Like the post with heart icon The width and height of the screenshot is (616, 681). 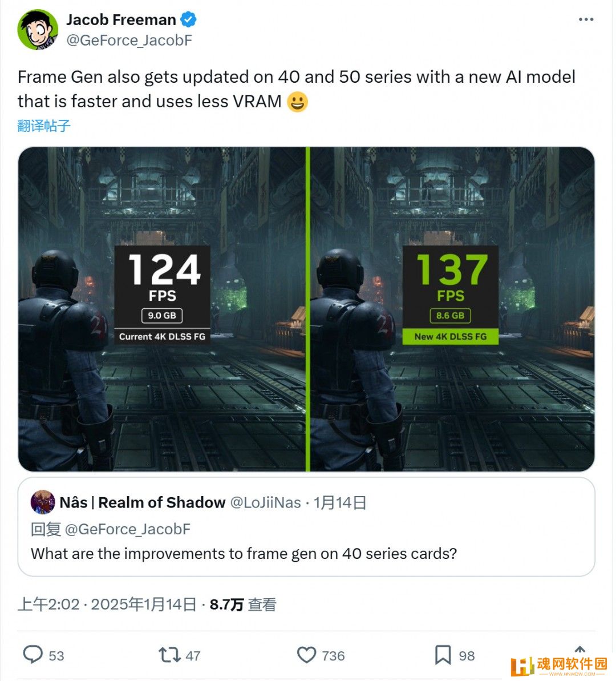pos(306,655)
